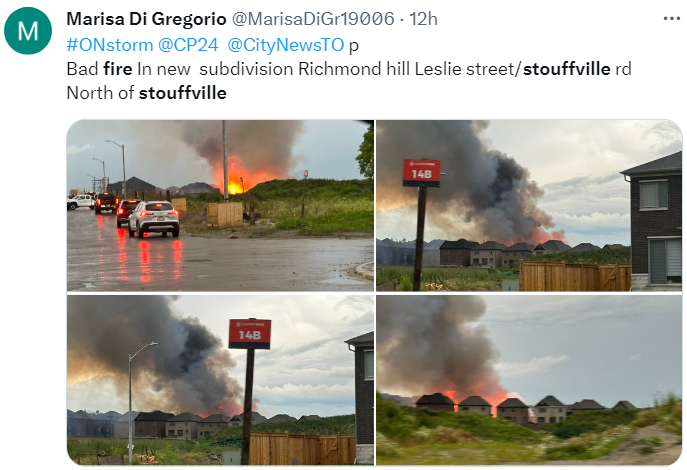Click the red 14B sign in top-right photo

click(x=421, y=173)
